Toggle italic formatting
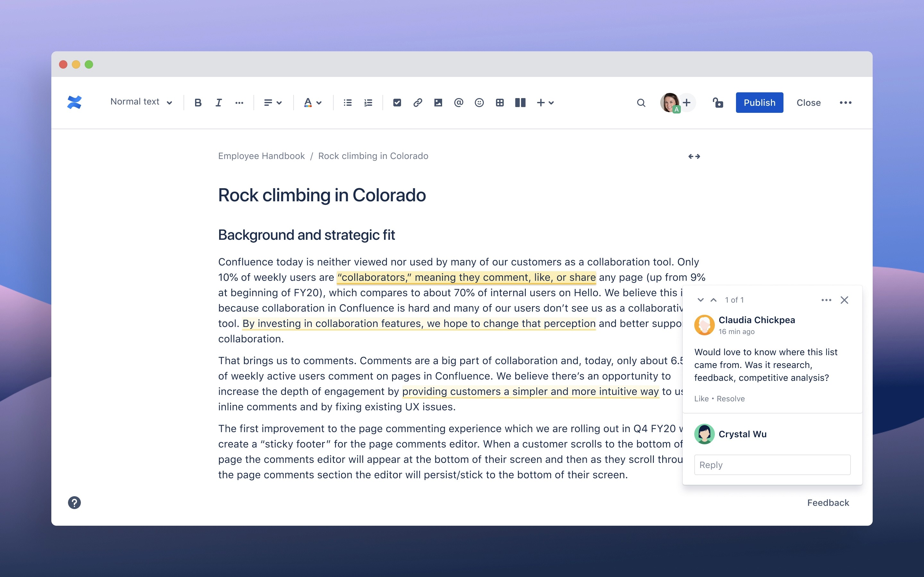The image size is (924, 577). pyautogui.click(x=218, y=103)
